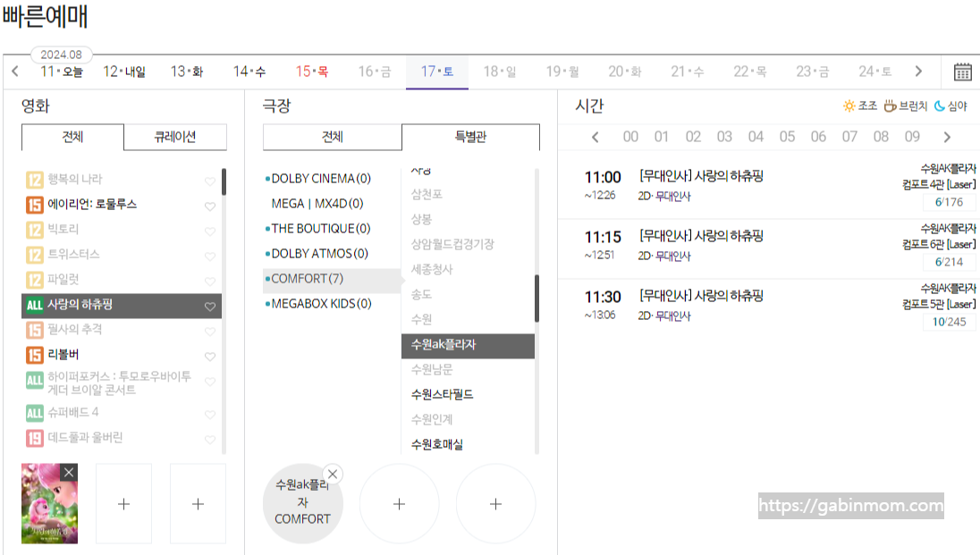Select hour 05 on the time strip

(787, 136)
